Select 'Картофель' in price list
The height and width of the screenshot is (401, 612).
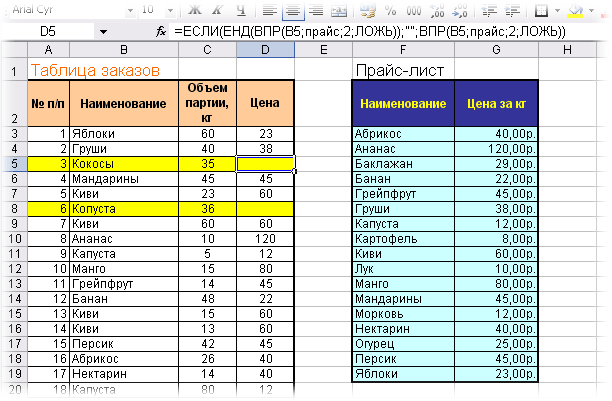[403, 239]
